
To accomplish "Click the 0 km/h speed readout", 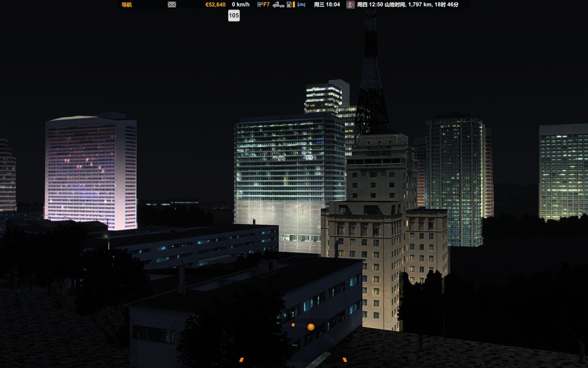I will pyautogui.click(x=240, y=5).
